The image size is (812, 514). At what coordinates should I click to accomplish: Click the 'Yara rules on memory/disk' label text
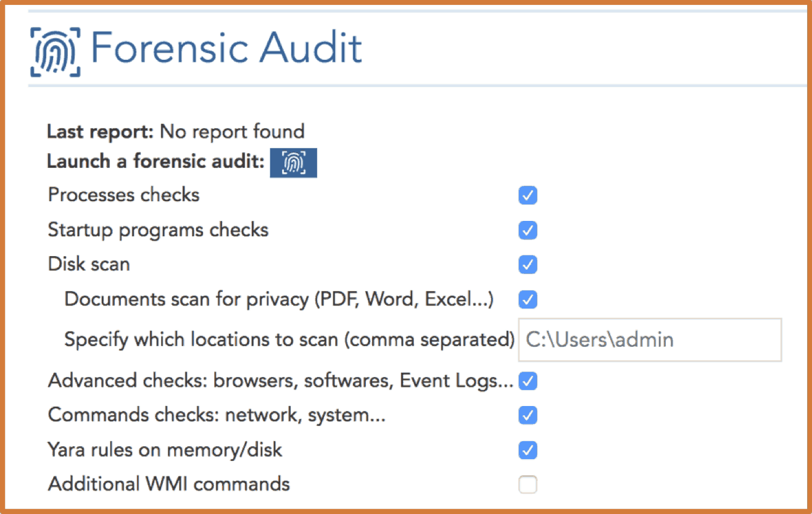pos(165,450)
